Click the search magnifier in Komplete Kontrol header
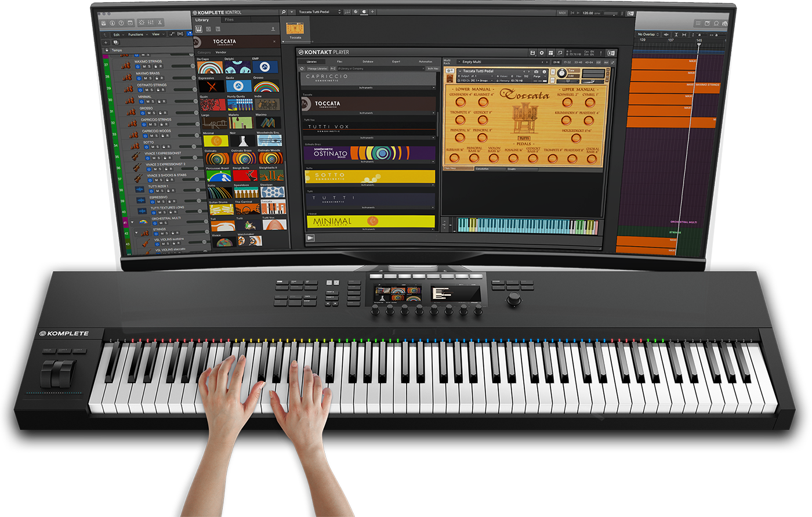 284,12
